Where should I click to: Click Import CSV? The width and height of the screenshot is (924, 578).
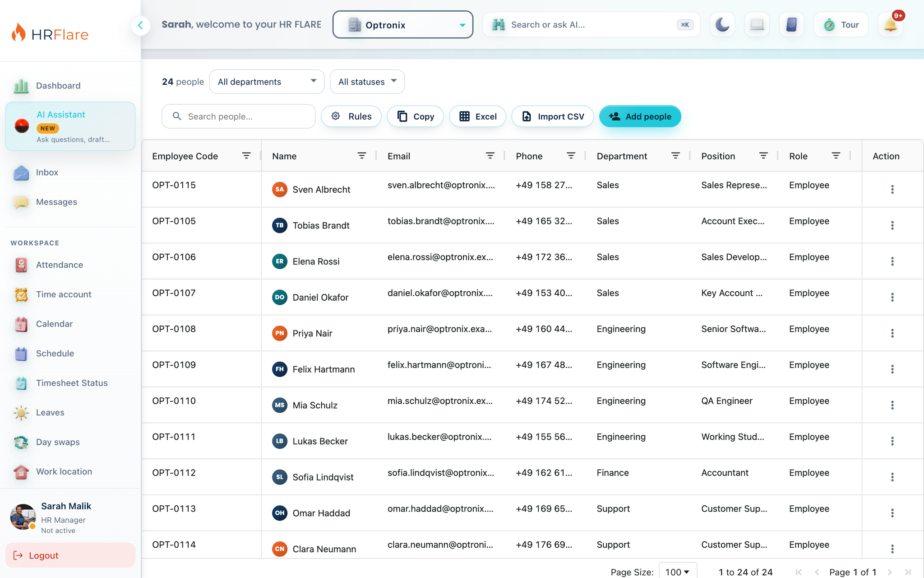pyautogui.click(x=552, y=117)
